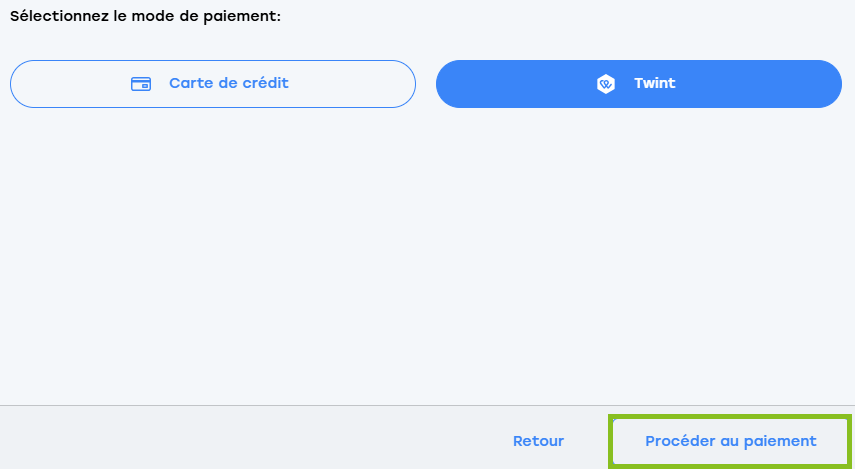Image resolution: width=855 pixels, height=469 pixels.
Task: Return to previous step via Retour
Action: 538,441
